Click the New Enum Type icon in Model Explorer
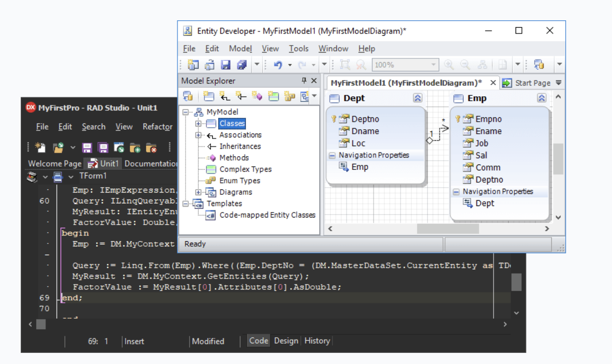The image size is (612, 364). [289, 96]
